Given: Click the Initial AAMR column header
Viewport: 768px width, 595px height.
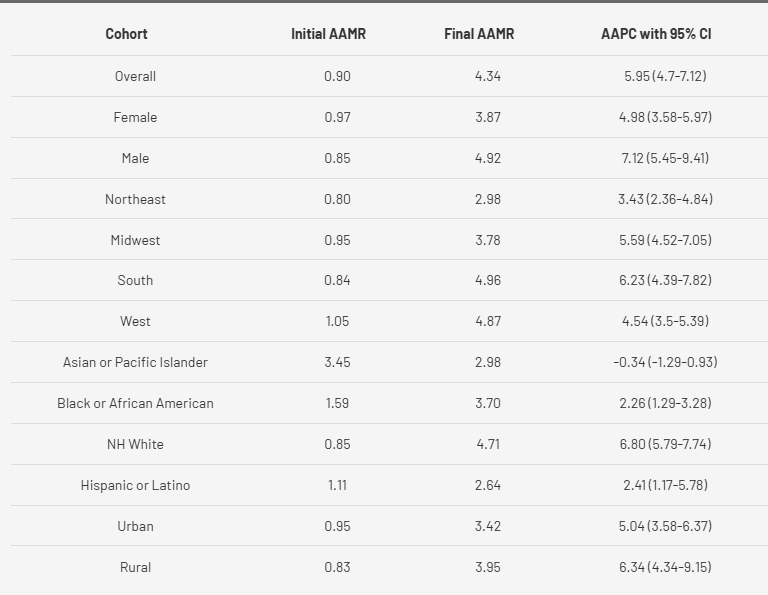Looking at the screenshot, I should click(328, 34).
